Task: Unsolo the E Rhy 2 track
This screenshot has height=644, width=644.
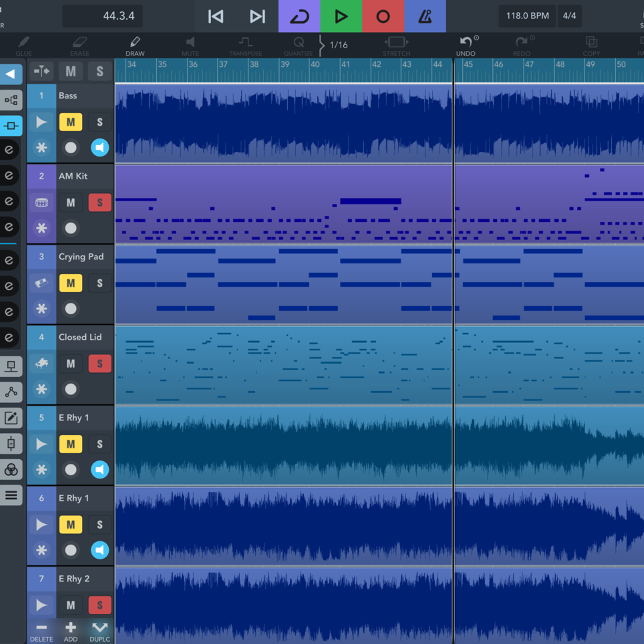Action: (100, 605)
